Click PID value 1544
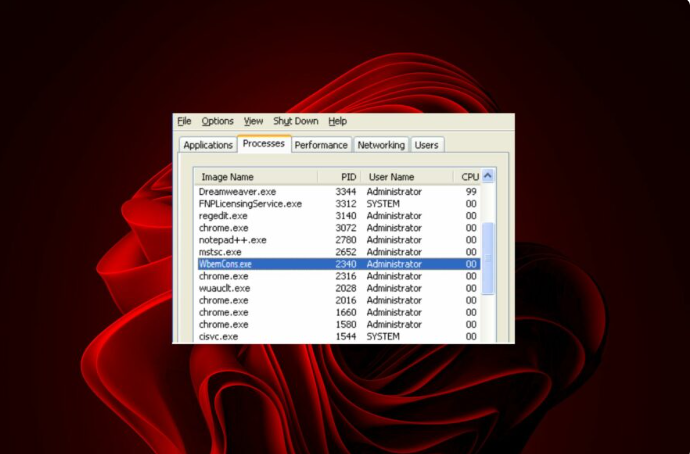690x454 pixels. coord(346,337)
